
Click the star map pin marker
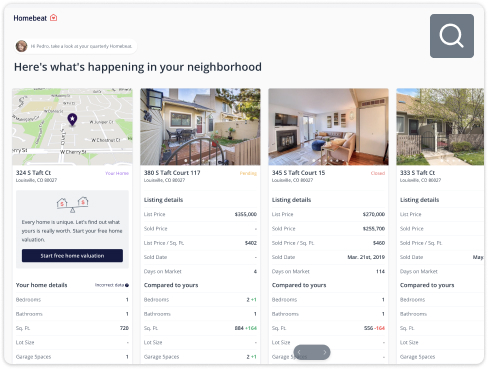tap(72, 119)
